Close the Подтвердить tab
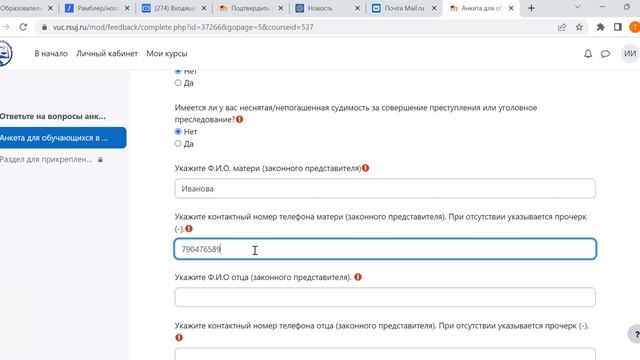The image size is (640, 360). pos(281,8)
